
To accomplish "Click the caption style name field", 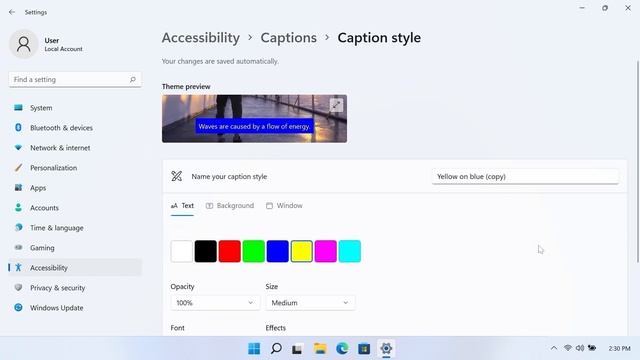I will [525, 176].
